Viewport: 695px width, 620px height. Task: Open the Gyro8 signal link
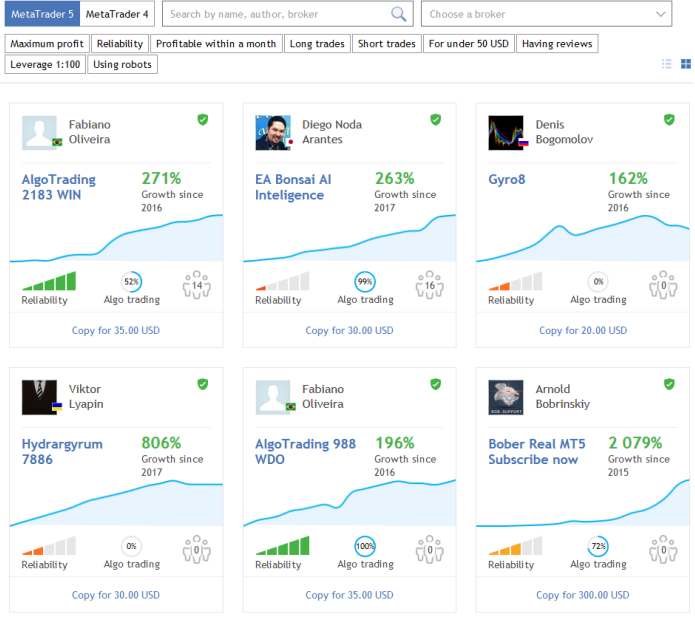coord(506,180)
